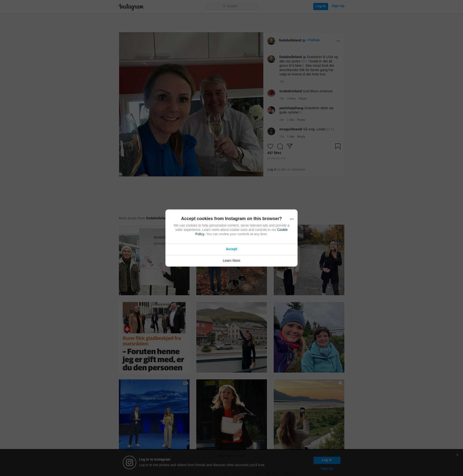This screenshot has height=476, width=463.
Task: Focus the Search input field
Action: tap(231, 6)
